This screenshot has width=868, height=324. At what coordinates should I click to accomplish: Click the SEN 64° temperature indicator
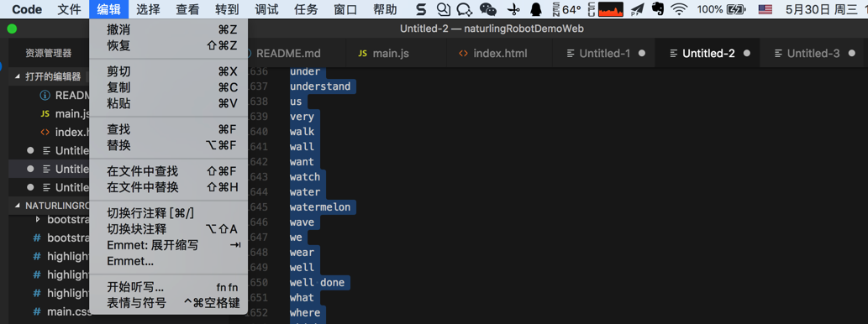[567, 9]
